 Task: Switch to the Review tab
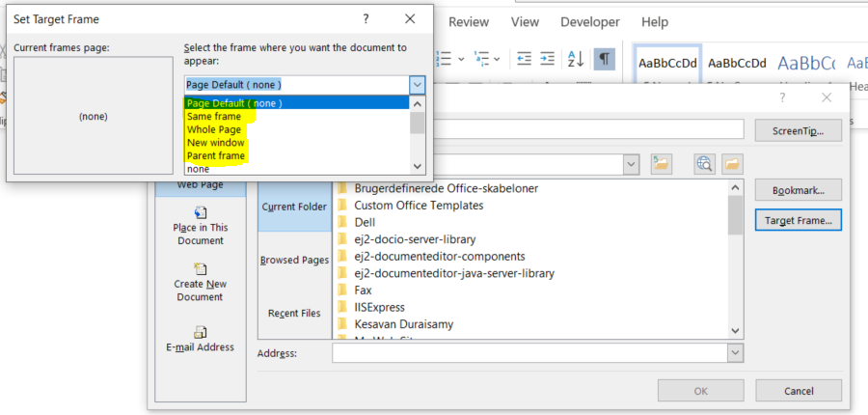469,22
